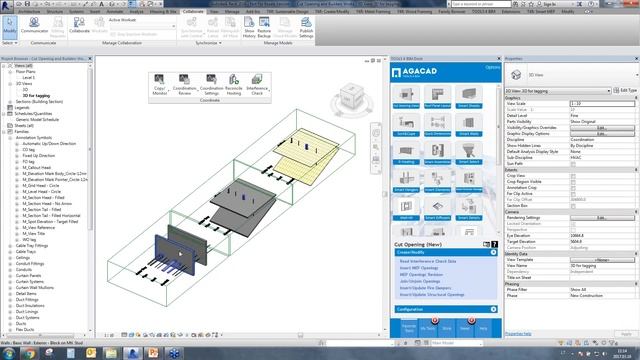Select the 3D for tagging view in browser

pos(36,96)
